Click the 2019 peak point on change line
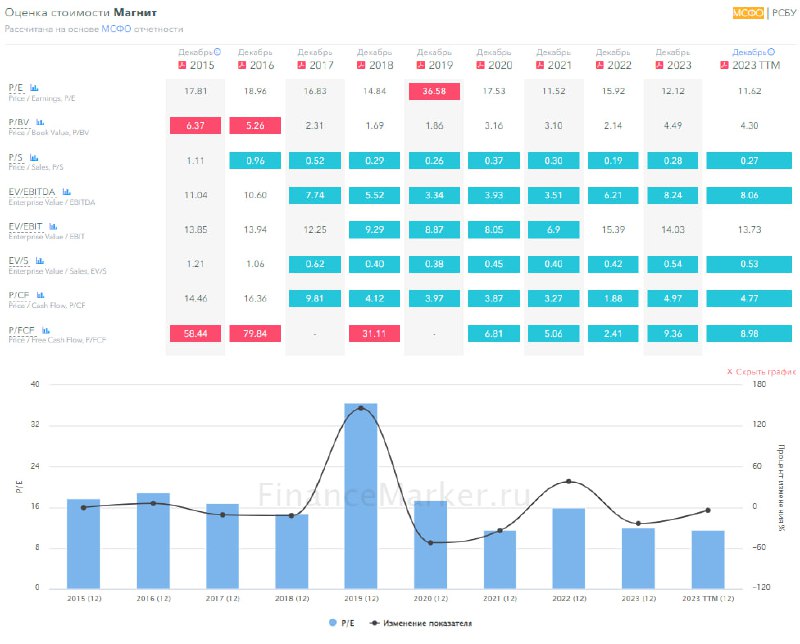800x644 pixels. [361, 408]
